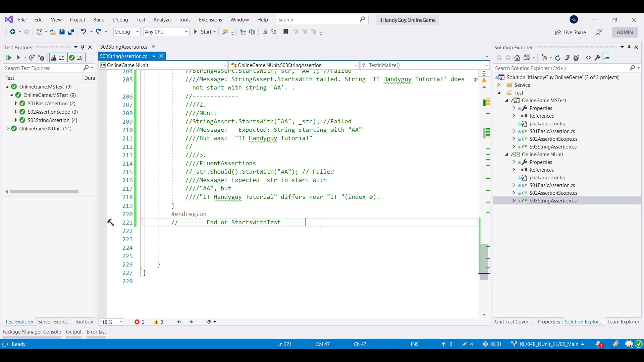Viewport: 644px width, 362px height.
Task: Click Solution Explorer Home icon
Action: pyautogui.click(x=517, y=58)
